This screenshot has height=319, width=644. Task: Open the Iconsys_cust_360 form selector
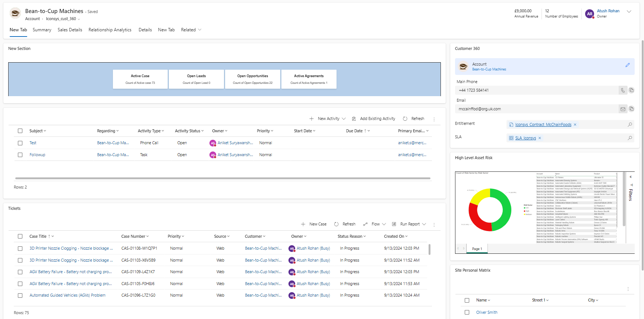63,19
